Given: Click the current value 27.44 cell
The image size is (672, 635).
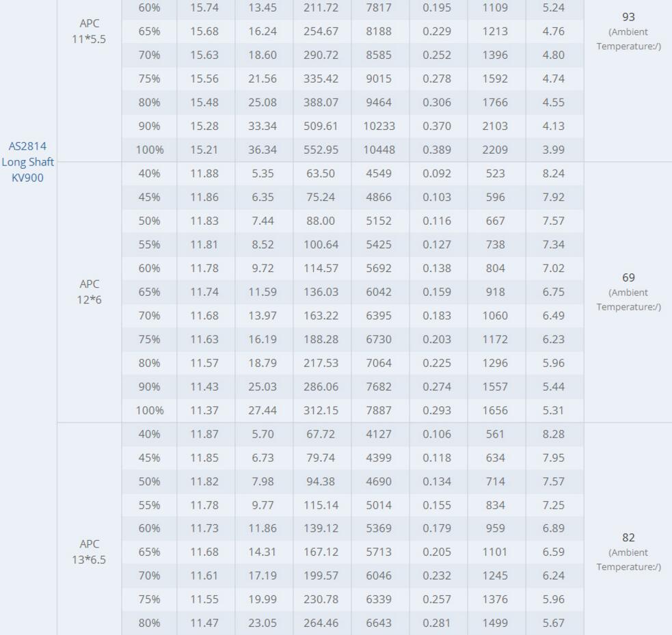Looking at the screenshot, I should pos(263,411).
